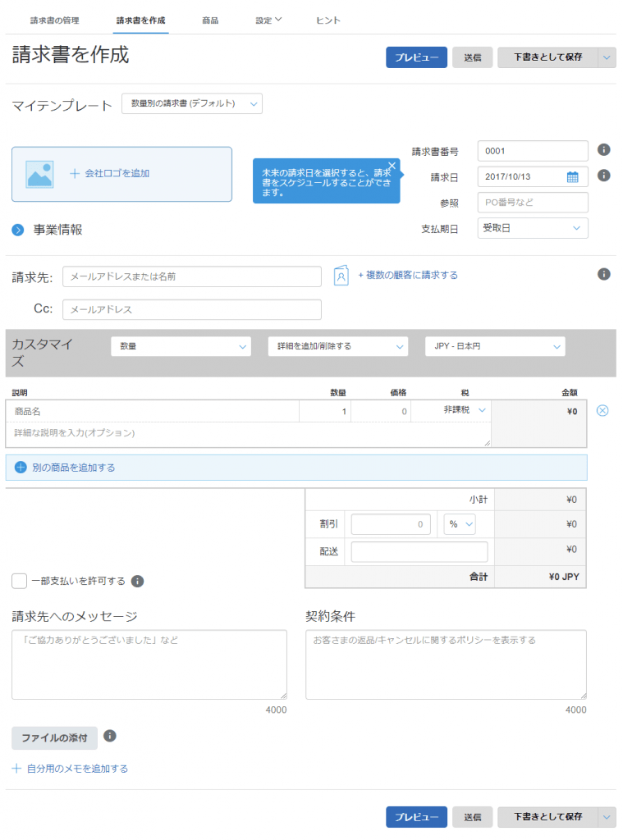Screen dimensions: 623x840
Task: Click the 合計 total ¥0 JPY value
Action: tap(564, 577)
